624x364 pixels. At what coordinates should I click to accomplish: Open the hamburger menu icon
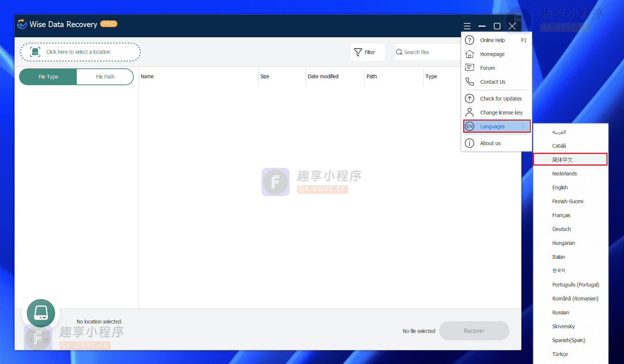click(467, 26)
